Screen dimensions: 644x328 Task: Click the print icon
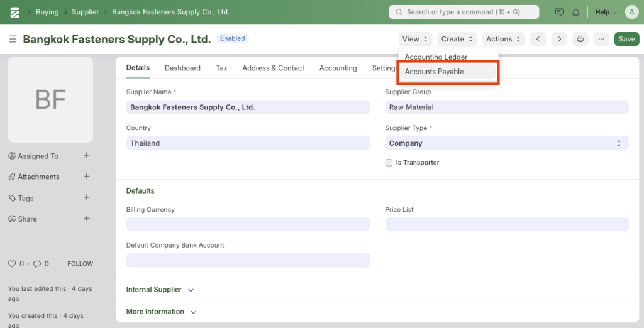tap(580, 39)
